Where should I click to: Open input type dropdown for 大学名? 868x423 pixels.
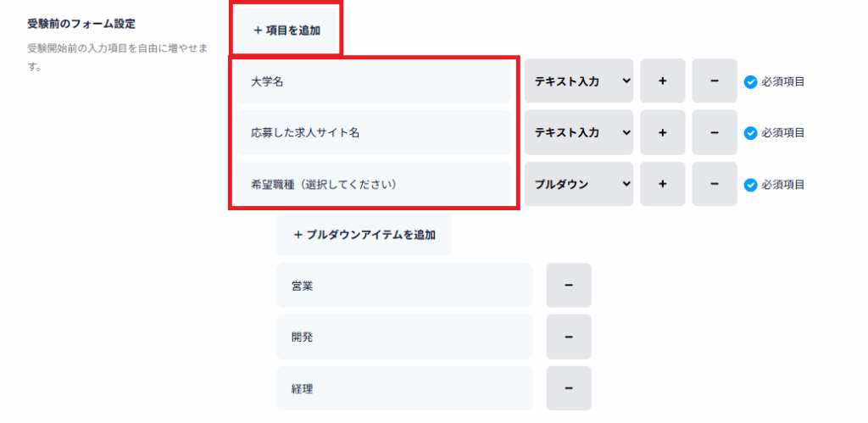(579, 81)
